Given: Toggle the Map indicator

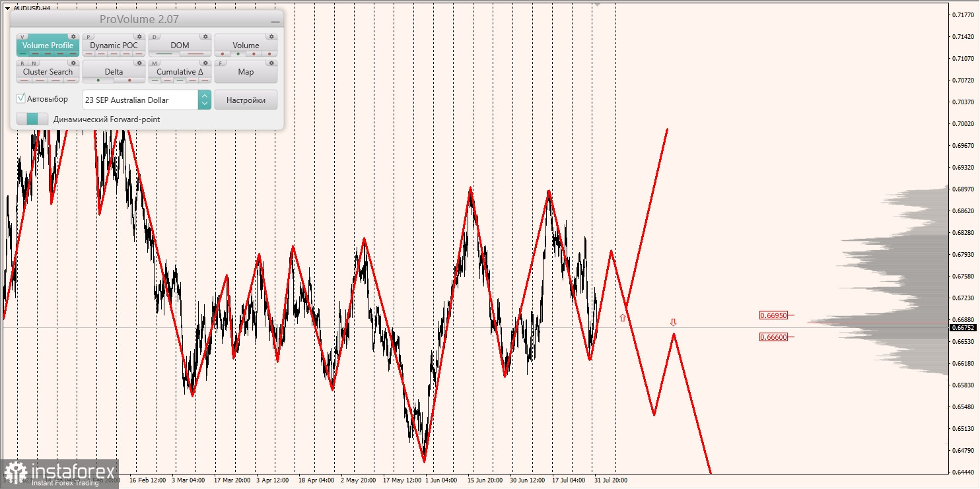Looking at the screenshot, I should click(x=246, y=72).
